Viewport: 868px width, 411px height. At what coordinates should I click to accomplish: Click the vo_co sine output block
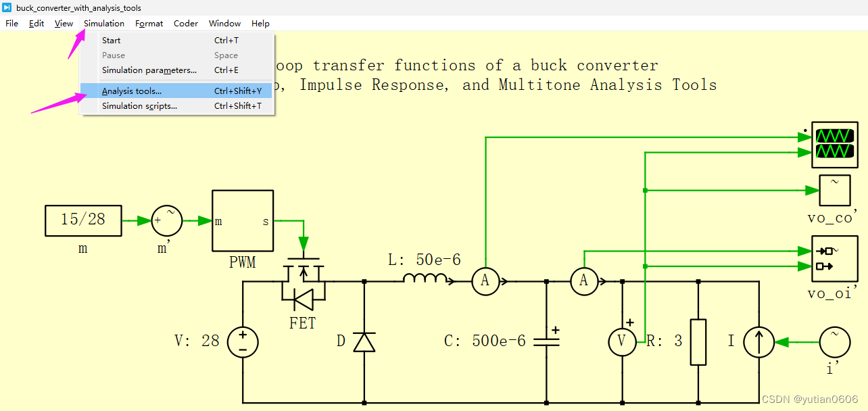tap(834, 190)
